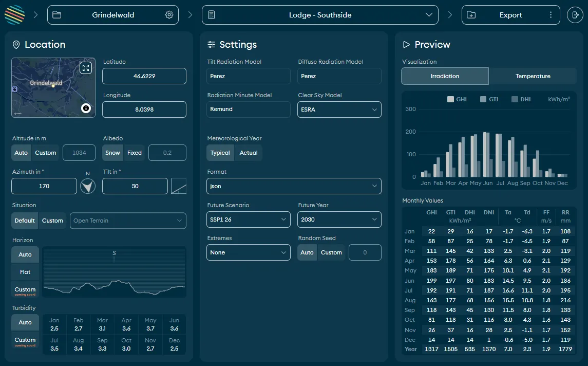
Task: Set Altitude mode to Custom
Action: pyautogui.click(x=45, y=153)
